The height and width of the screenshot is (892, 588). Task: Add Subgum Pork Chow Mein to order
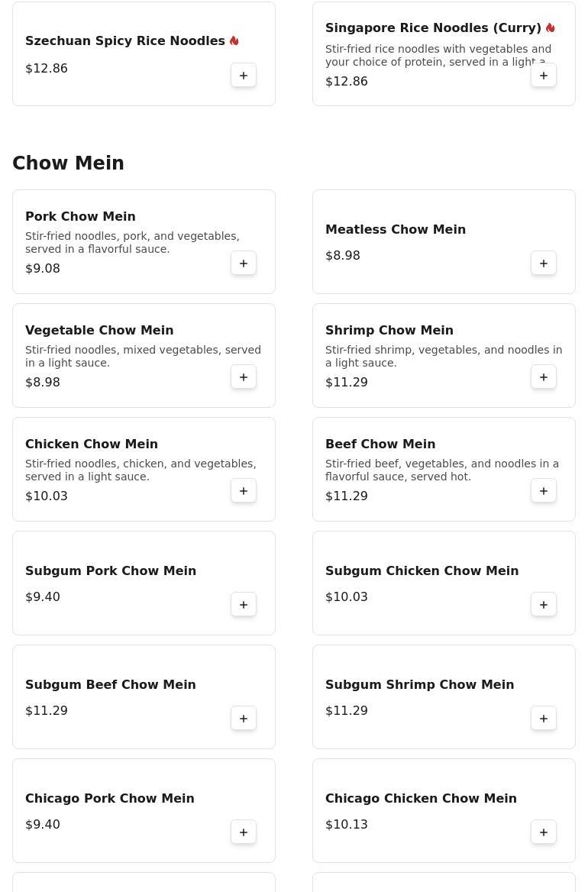coord(244,605)
